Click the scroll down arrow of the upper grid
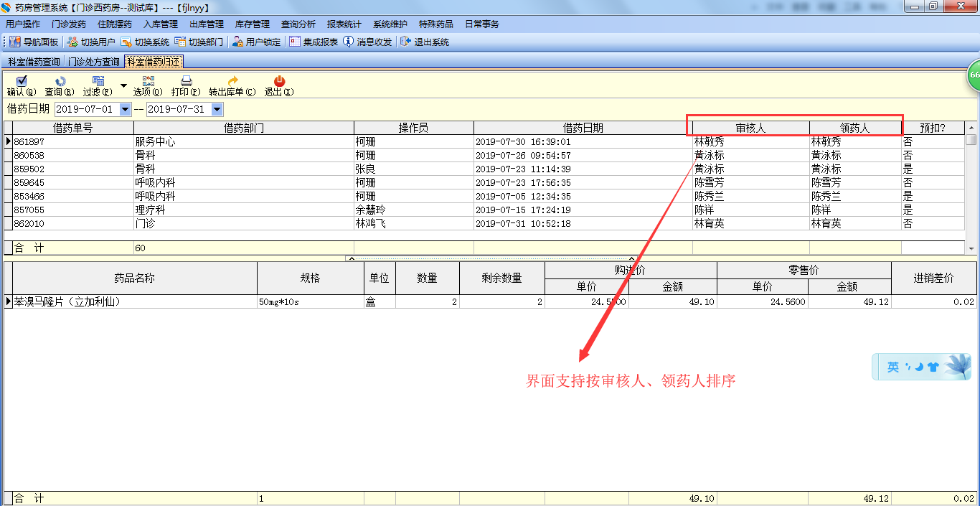 click(971, 248)
